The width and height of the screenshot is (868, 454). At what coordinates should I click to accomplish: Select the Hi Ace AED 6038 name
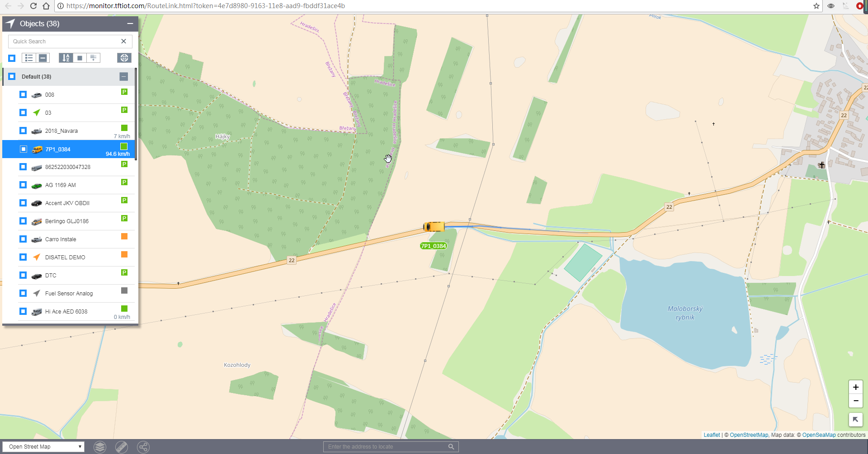pos(66,311)
